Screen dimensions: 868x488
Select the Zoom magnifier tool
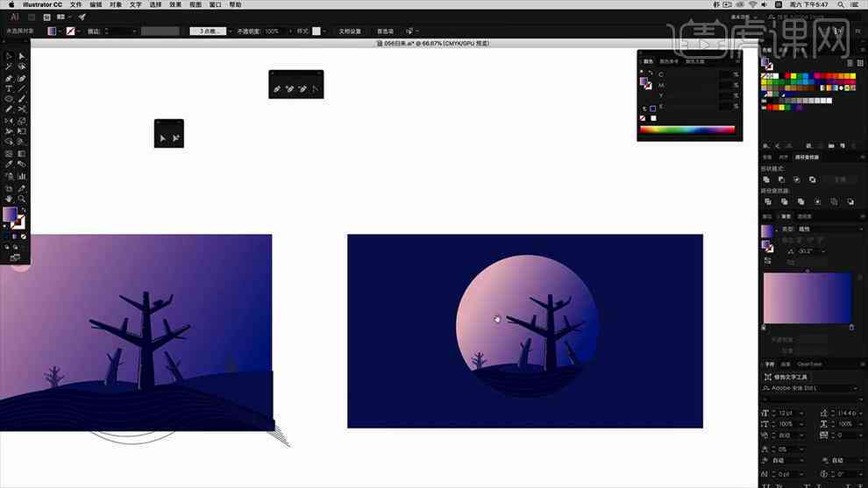(x=22, y=199)
